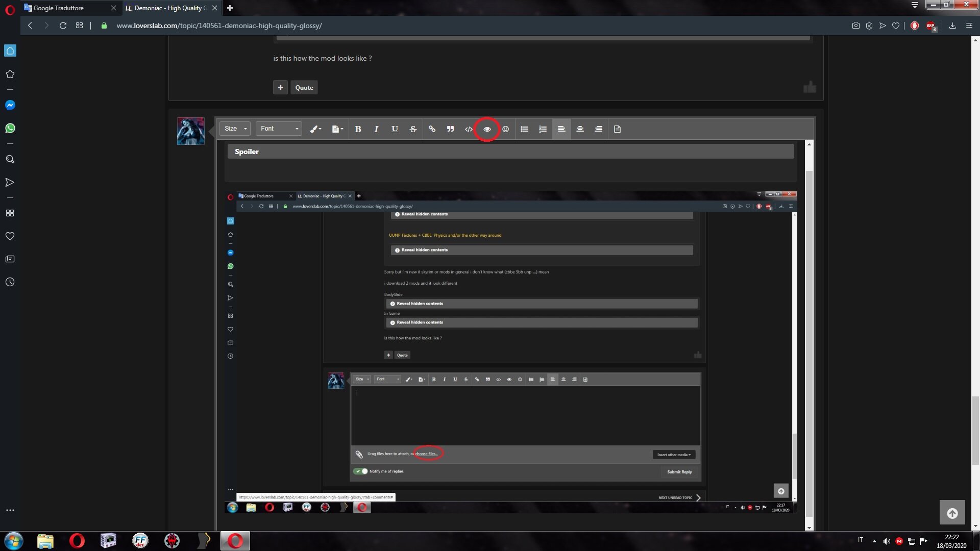Open Facebook Messenger in the sidebar
This screenshot has height=551, width=980.
[x=10, y=105]
